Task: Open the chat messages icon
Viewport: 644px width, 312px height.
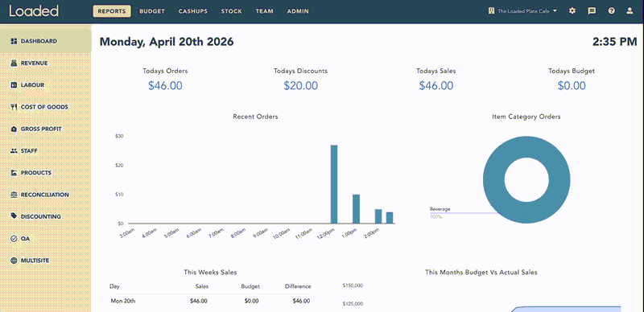Action: [592, 11]
